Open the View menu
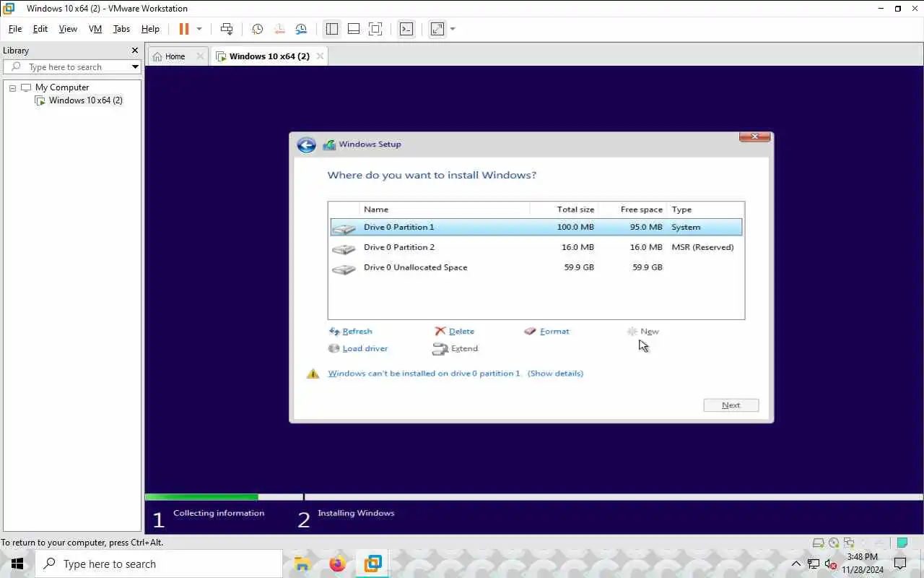 [68, 29]
